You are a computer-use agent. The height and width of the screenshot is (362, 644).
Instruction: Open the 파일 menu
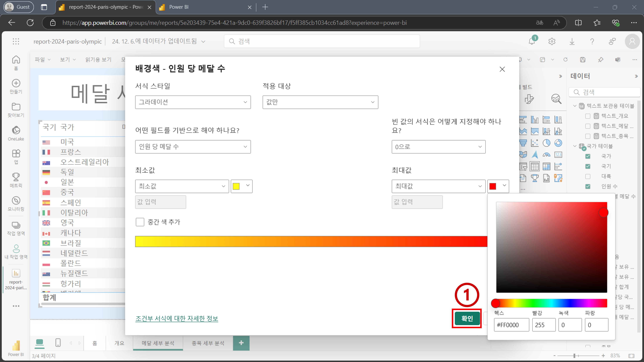click(42, 60)
